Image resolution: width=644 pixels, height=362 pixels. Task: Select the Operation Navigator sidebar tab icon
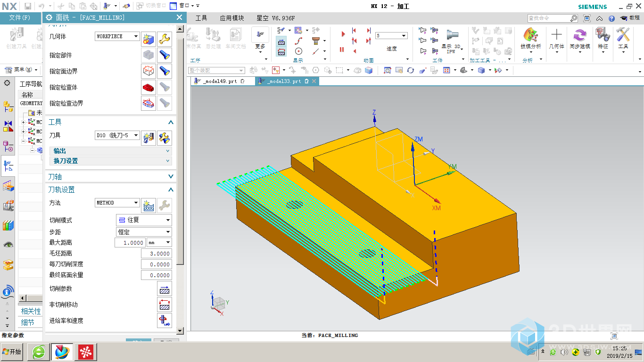pos(8,166)
